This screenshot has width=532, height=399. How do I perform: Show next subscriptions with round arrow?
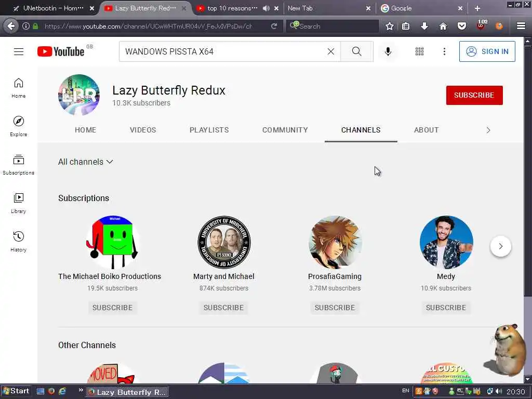click(500, 246)
